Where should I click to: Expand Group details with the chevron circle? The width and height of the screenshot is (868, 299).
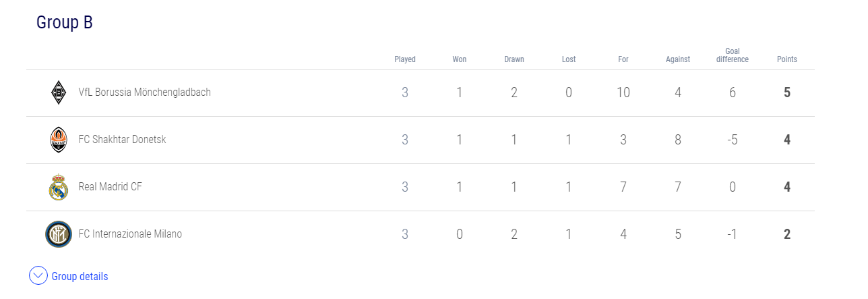tap(38, 276)
